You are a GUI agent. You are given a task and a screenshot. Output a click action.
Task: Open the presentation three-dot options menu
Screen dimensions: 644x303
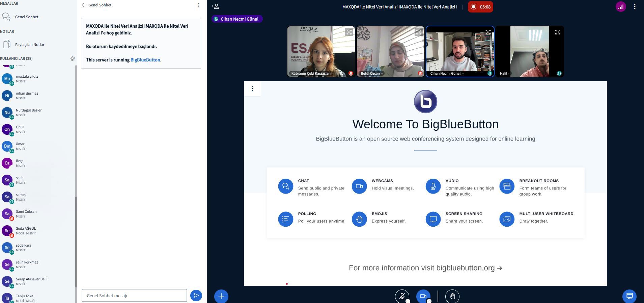(x=252, y=89)
